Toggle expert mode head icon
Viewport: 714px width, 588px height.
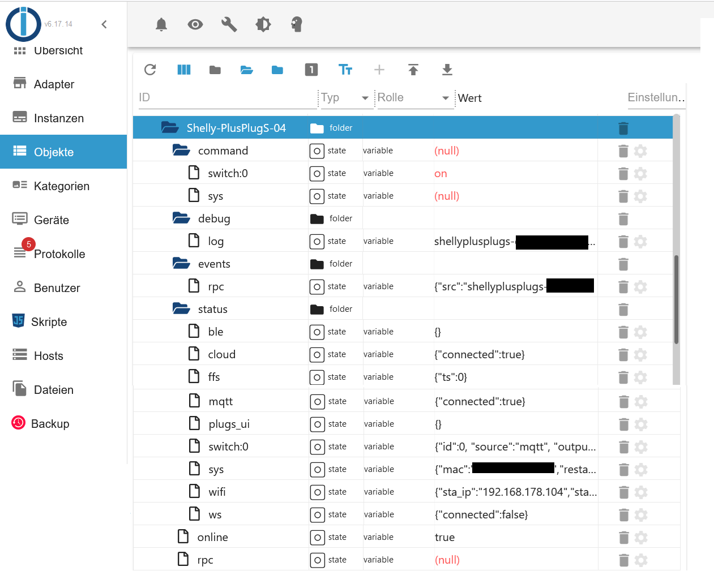pos(297,24)
